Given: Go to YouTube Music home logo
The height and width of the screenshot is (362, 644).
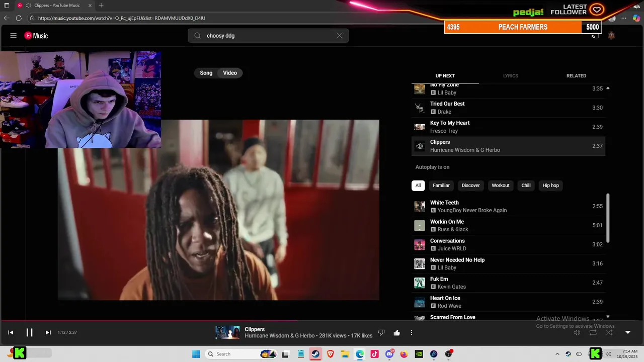Looking at the screenshot, I should [x=36, y=36].
